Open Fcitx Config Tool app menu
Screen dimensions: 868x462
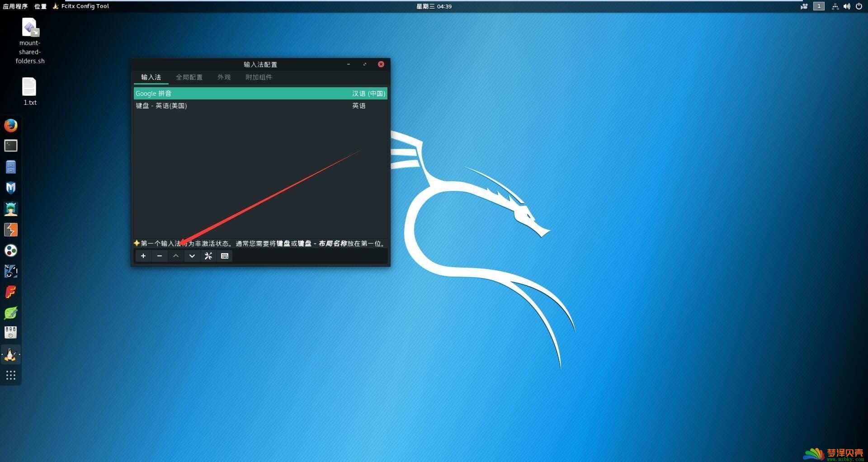[x=81, y=6]
